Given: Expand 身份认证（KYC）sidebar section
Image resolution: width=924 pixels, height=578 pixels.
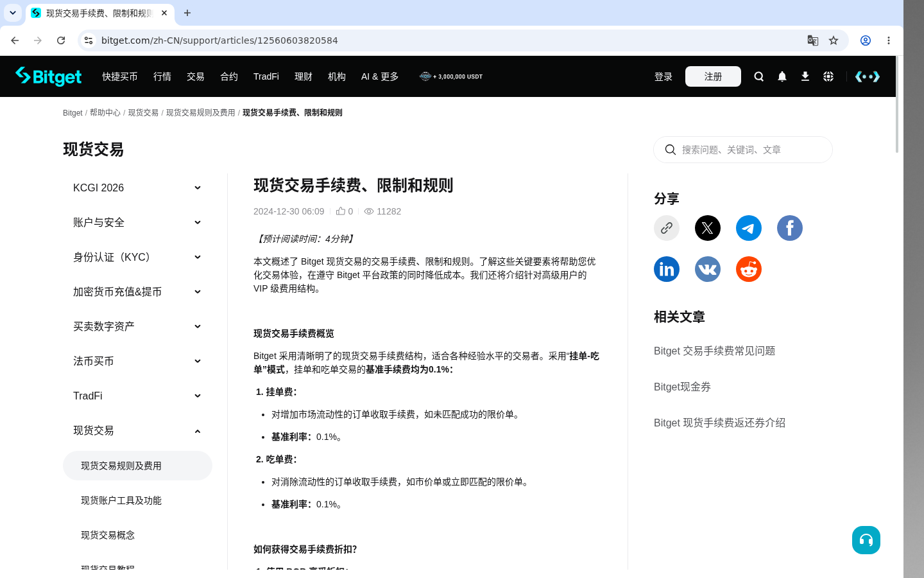Looking at the screenshot, I should tap(137, 257).
